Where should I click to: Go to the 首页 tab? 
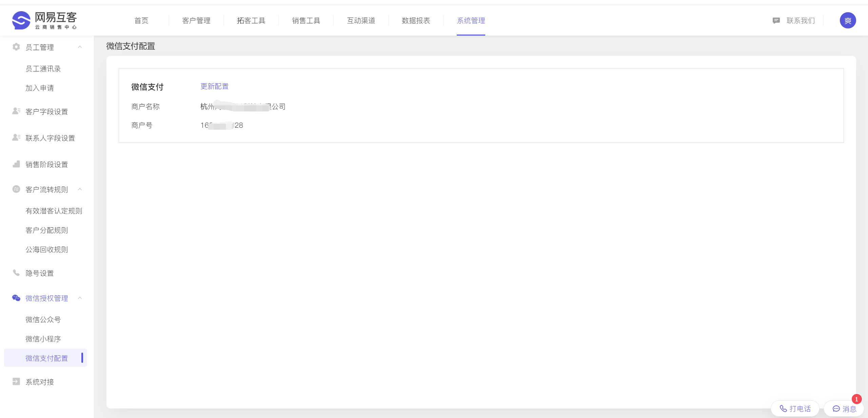tap(141, 21)
